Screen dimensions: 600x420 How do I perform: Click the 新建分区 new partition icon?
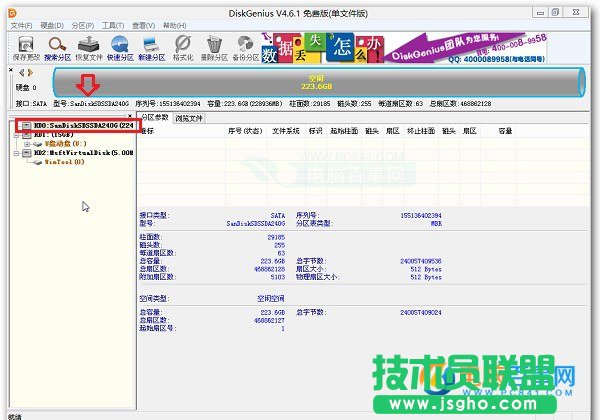pos(152,46)
